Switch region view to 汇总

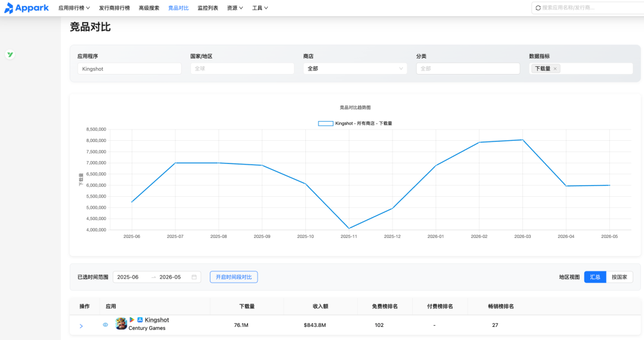[x=595, y=277]
